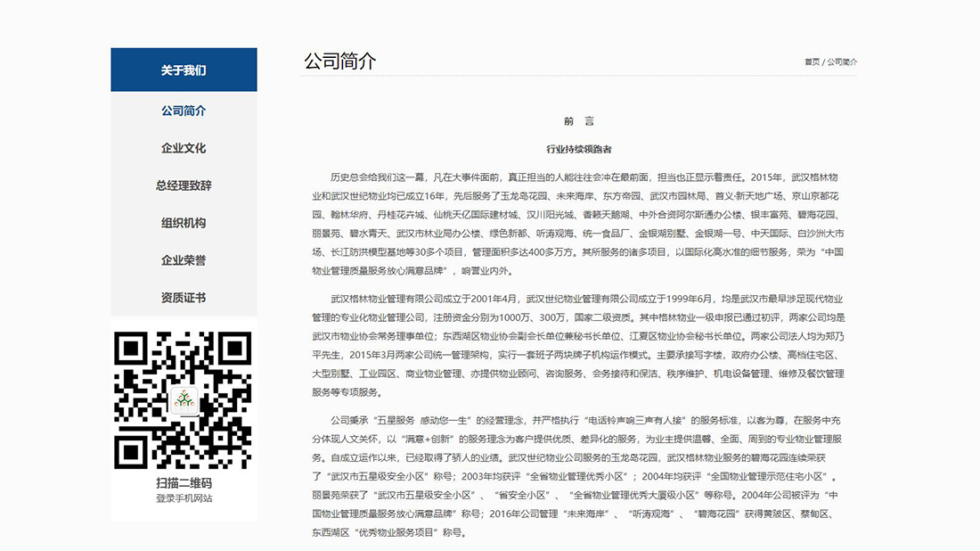Screen dimensions: 980x551
Task: Click the 登录手机网站 text link
Action: pos(183,499)
